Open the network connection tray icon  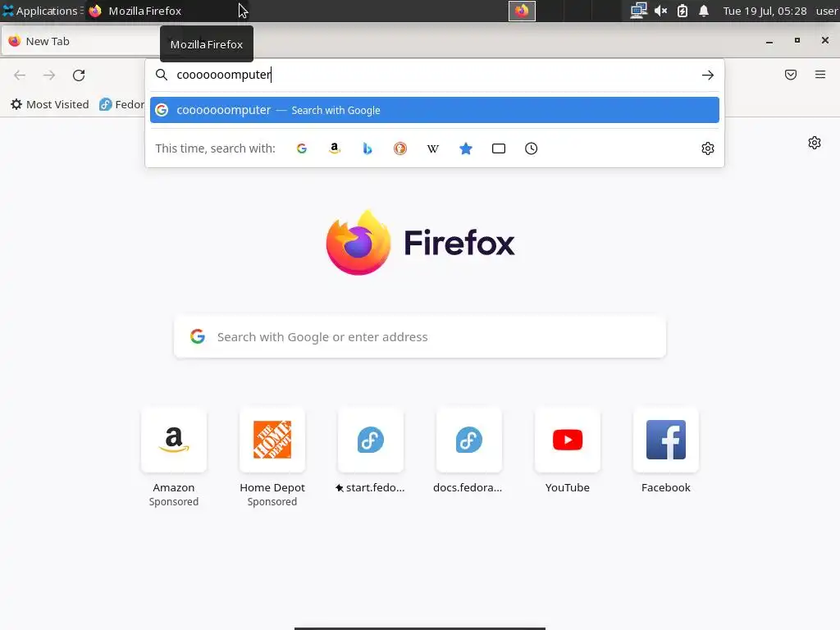pos(638,11)
